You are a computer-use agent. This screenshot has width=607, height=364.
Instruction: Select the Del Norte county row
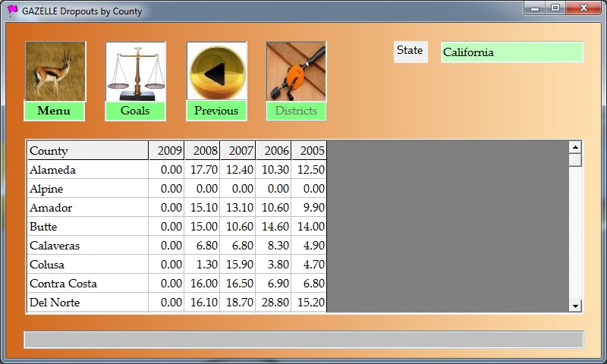point(177,302)
